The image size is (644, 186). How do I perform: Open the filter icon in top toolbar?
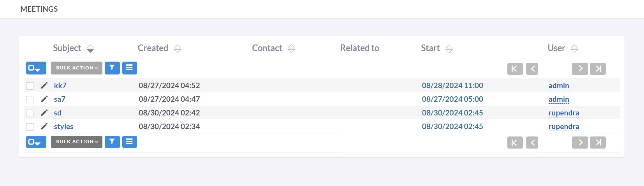click(112, 68)
